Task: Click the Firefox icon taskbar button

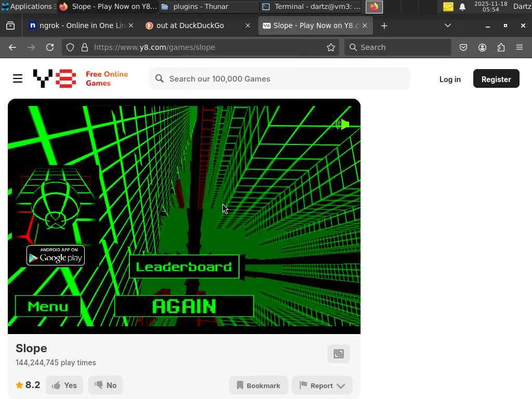Action: point(374,7)
